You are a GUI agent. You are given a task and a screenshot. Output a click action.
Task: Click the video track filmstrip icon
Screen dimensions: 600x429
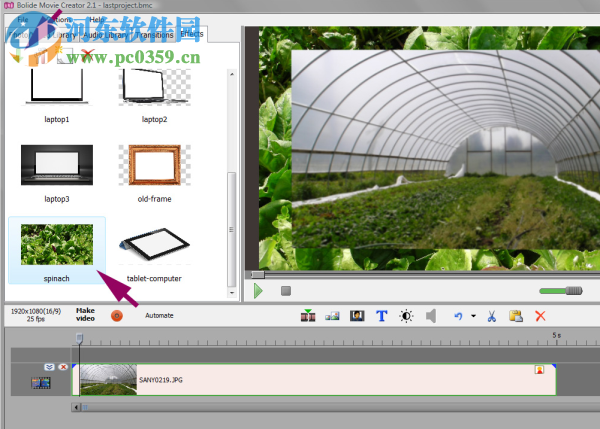[x=41, y=383]
